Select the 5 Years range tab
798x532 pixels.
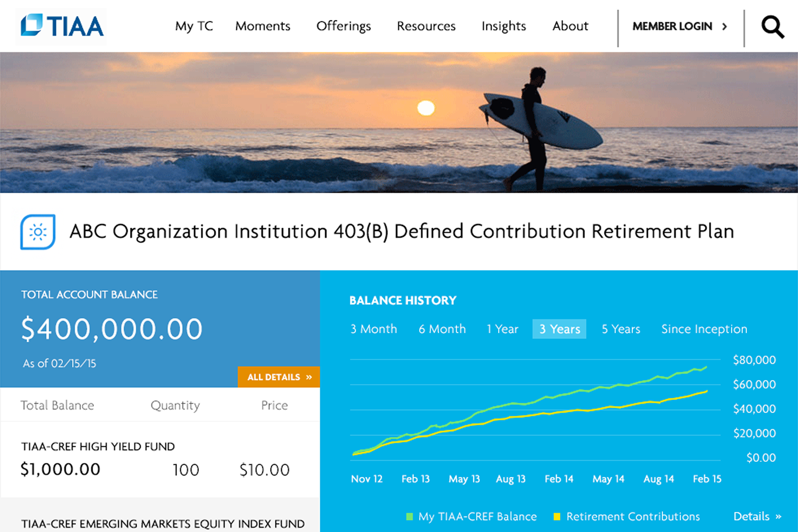pos(621,329)
